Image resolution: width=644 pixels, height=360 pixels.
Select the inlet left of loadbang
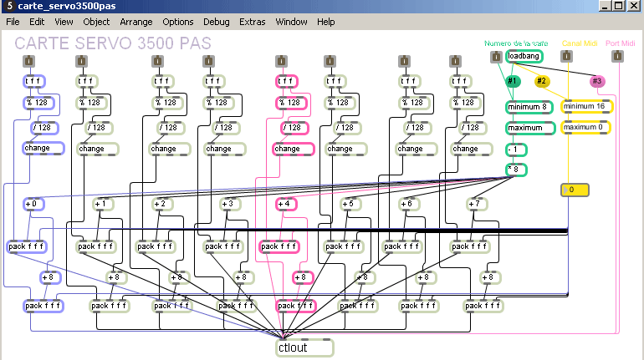click(x=496, y=57)
